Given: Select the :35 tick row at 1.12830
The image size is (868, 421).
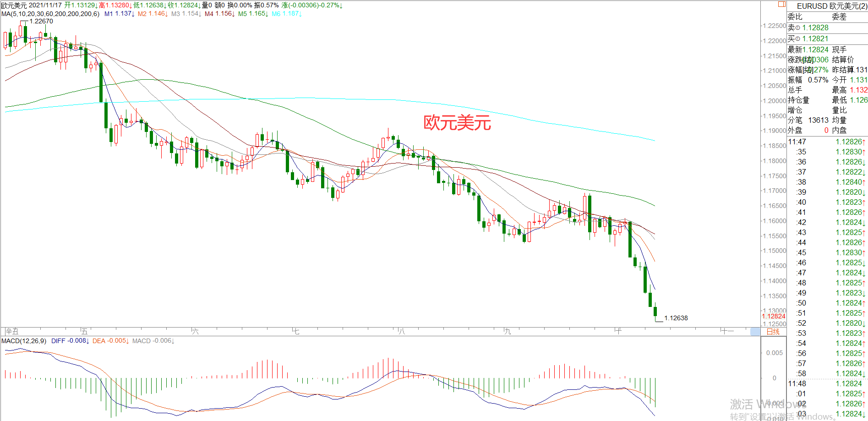Looking at the screenshot, I should pos(827,152).
